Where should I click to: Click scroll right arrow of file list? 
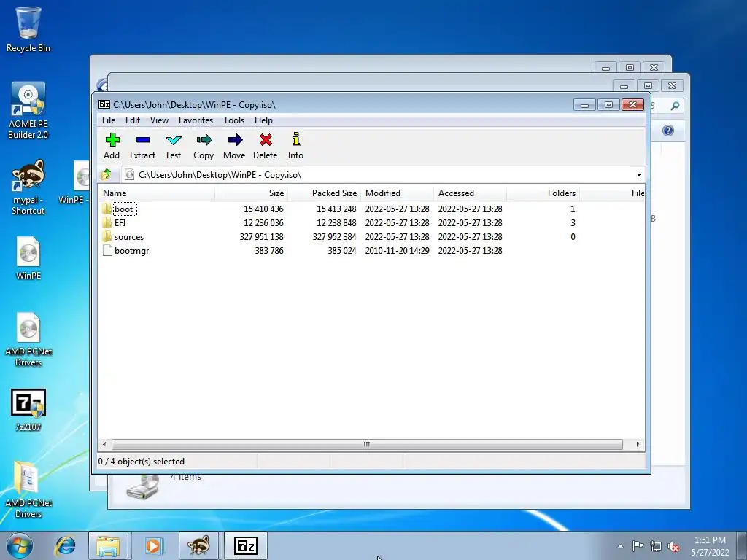[638, 444]
